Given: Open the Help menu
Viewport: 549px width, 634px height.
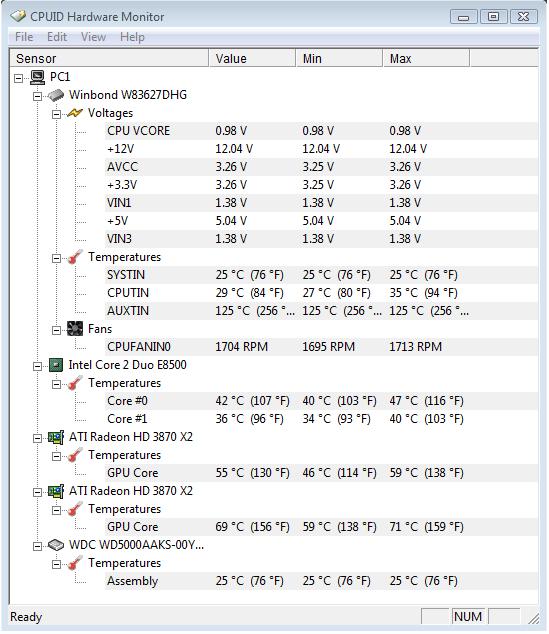Looking at the screenshot, I should click(132, 37).
